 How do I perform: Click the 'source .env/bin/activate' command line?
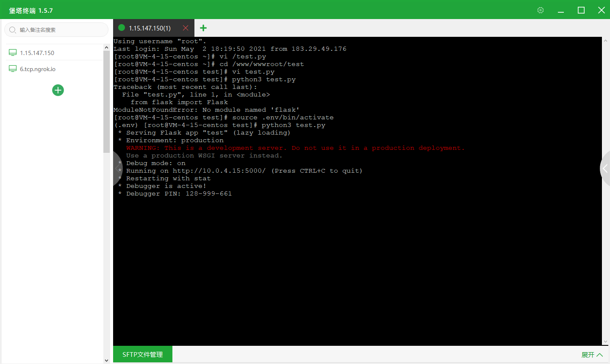pyautogui.click(x=224, y=118)
